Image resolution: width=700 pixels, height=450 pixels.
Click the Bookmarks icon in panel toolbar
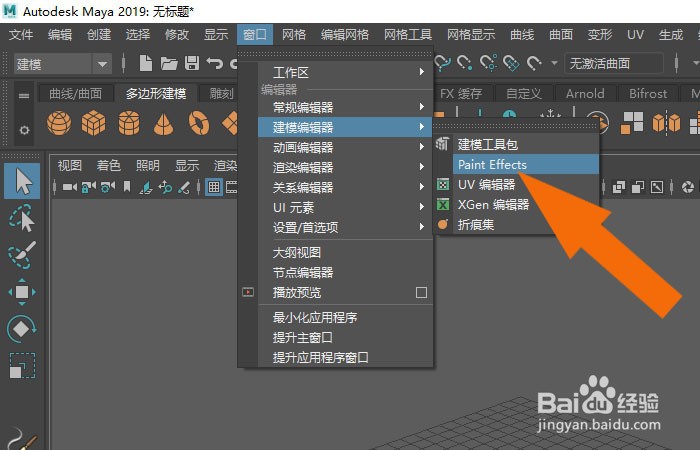click(x=127, y=187)
